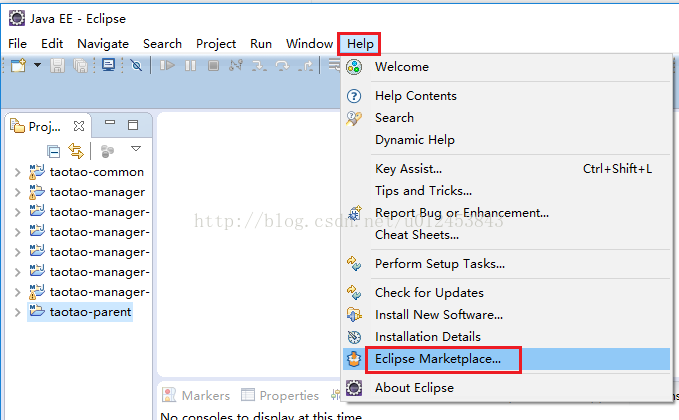Expand the taotao-common project
Screen dimensions: 679x420
pyautogui.click(x=17, y=172)
